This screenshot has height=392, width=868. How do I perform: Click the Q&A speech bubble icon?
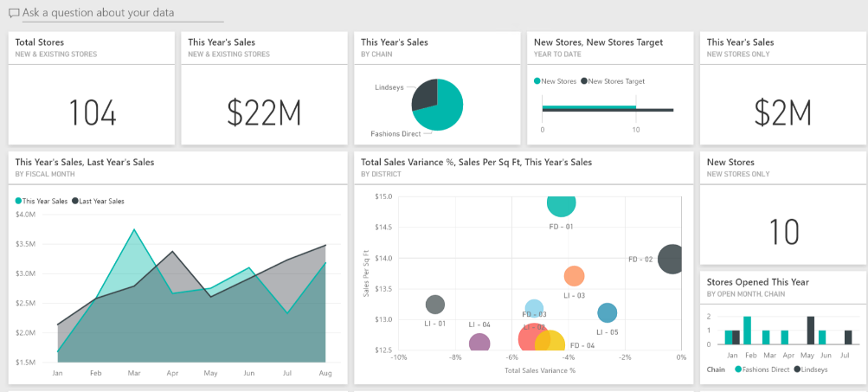14,13
